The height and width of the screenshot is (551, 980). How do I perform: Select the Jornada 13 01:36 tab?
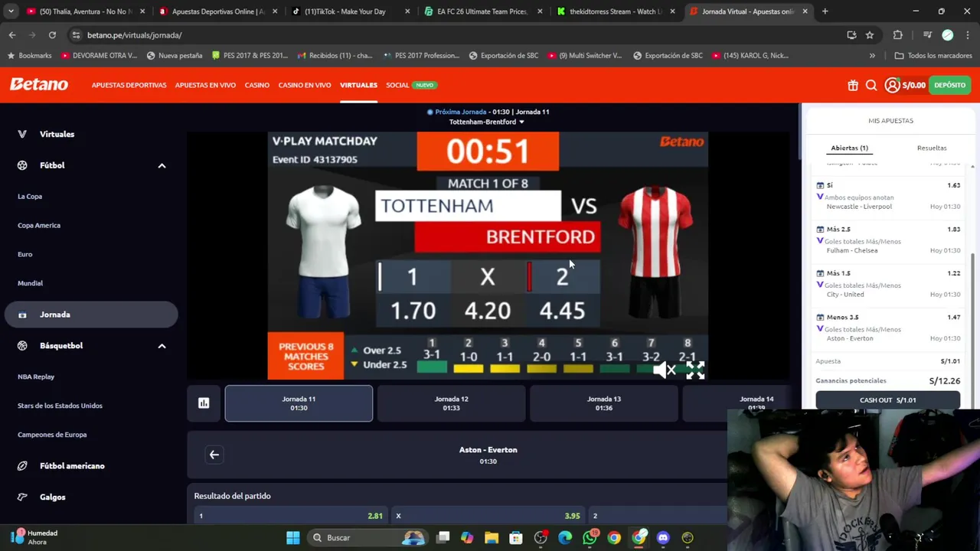pos(603,403)
